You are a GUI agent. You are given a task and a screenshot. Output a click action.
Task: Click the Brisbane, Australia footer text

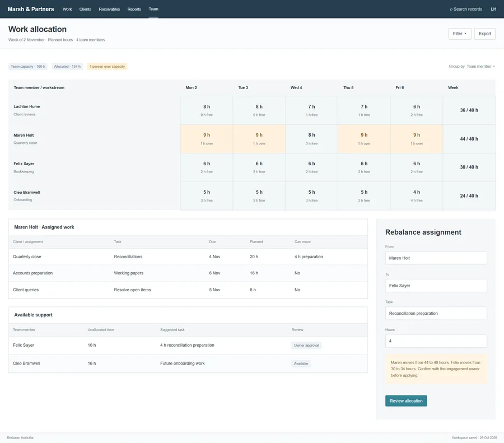[20, 438]
